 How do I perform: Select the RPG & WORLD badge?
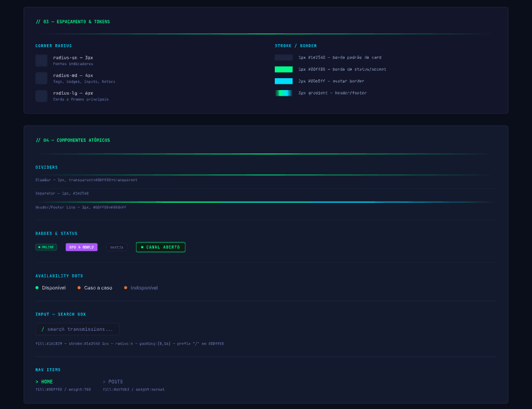click(81, 247)
